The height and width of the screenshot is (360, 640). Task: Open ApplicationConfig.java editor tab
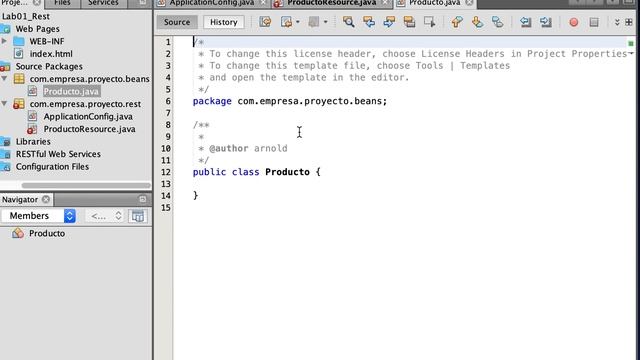(x=211, y=3)
